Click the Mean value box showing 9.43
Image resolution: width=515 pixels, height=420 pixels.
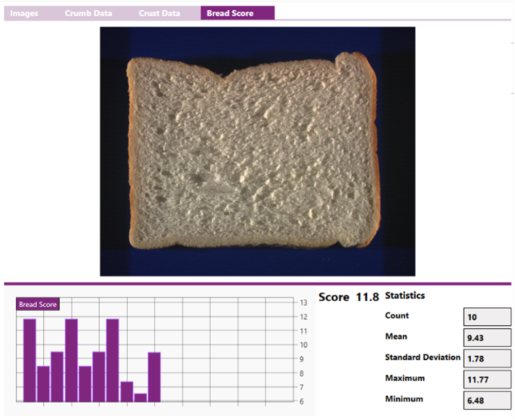click(x=487, y=338)
